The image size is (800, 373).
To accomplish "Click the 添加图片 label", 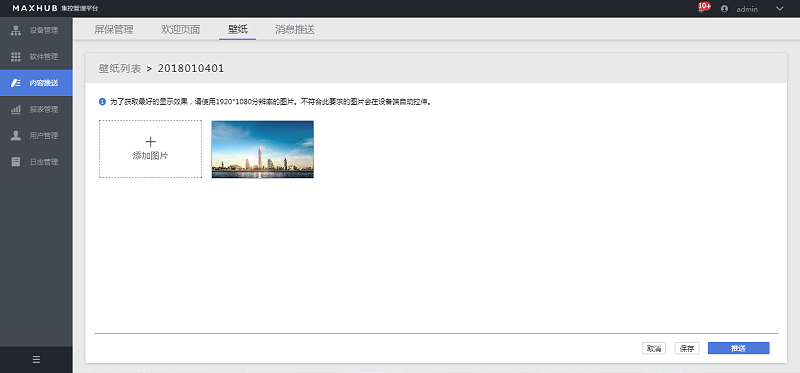I will click(151, 156).
